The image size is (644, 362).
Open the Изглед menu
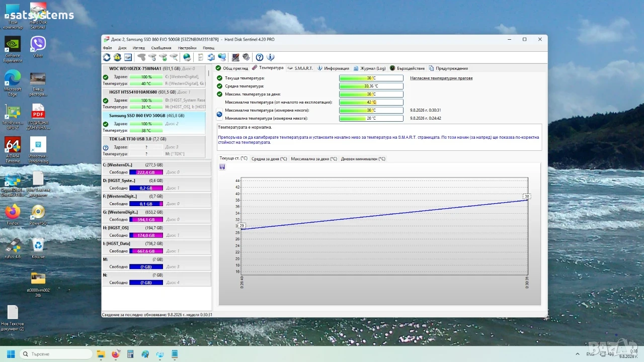[139, 48]
